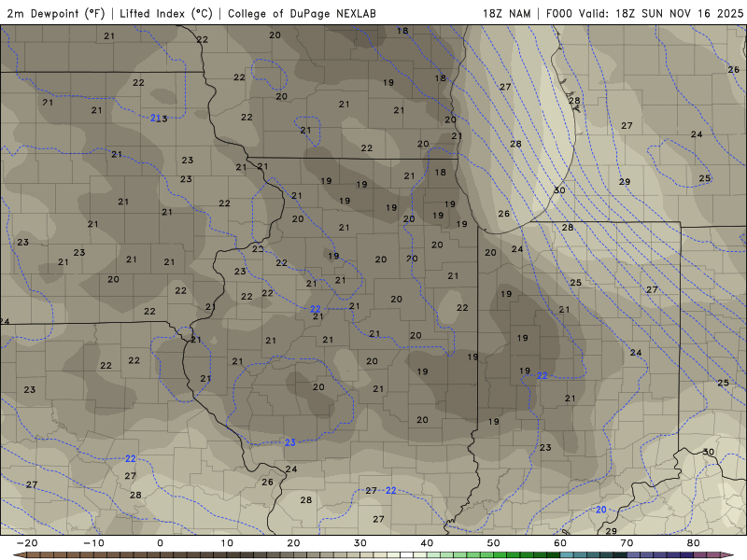This screenshot has width=747, height=560.
Task: Click the blue 22 label beside black 27
Action: pyautogui.click(x=390, y=490)
